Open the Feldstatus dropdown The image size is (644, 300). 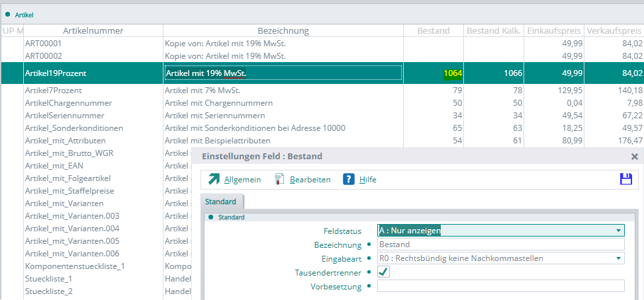[618, 231]
